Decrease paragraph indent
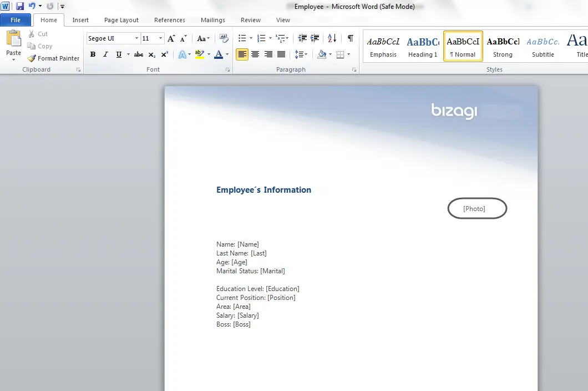The height and width of the screenshot is (391, 588). (302, 38)
